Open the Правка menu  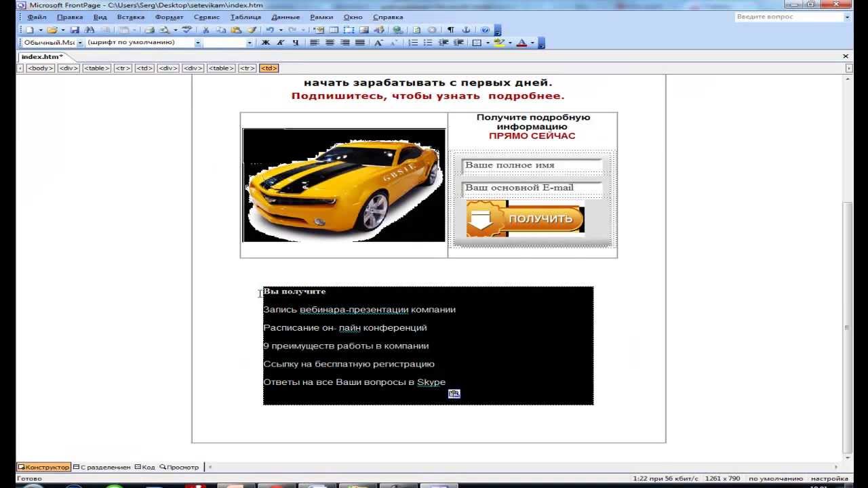click(x=70, y=17)
